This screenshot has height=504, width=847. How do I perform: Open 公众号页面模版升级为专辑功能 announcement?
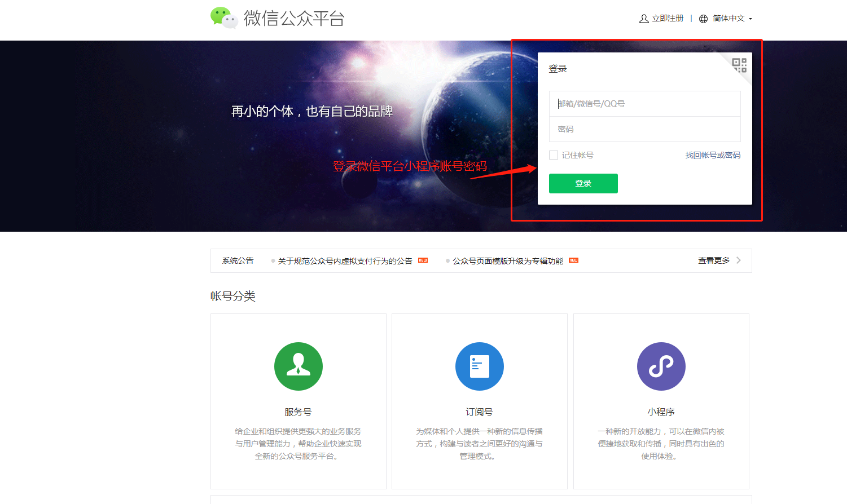[x=508, y=261]
